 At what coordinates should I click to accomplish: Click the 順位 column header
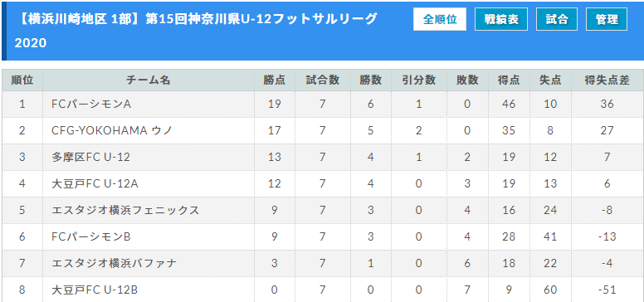coord(22,80)
